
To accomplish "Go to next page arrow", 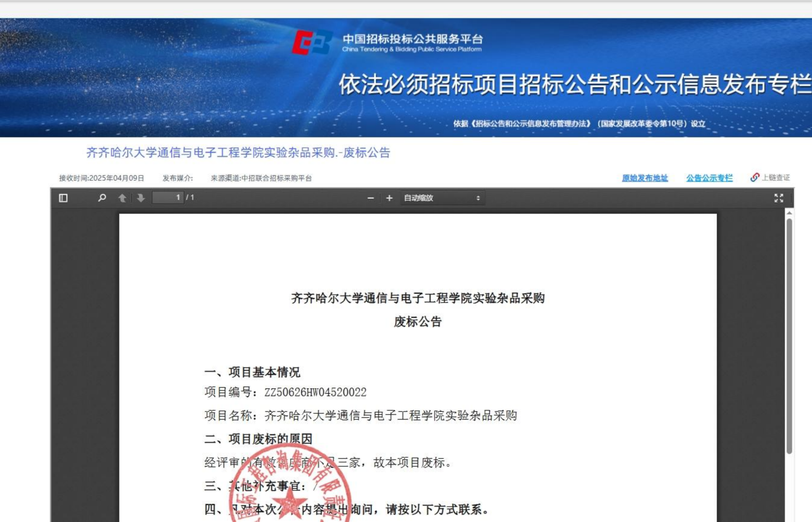I will click(141, 198).
